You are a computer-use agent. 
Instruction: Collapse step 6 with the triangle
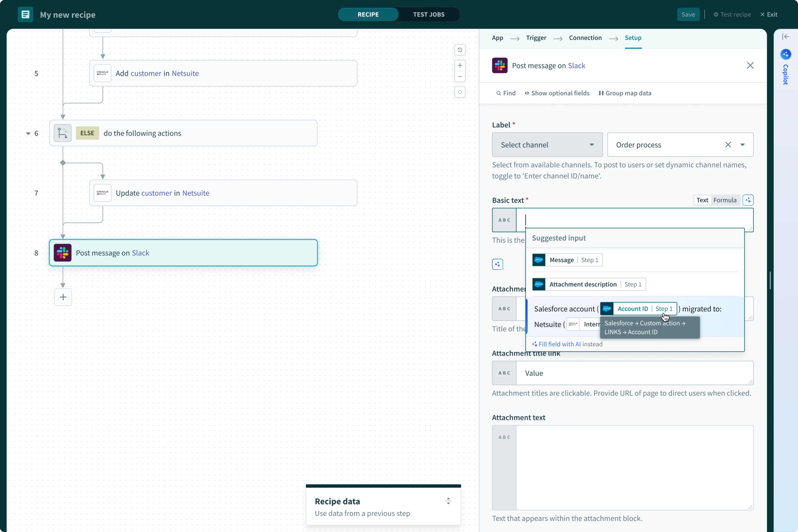point(28,133)
